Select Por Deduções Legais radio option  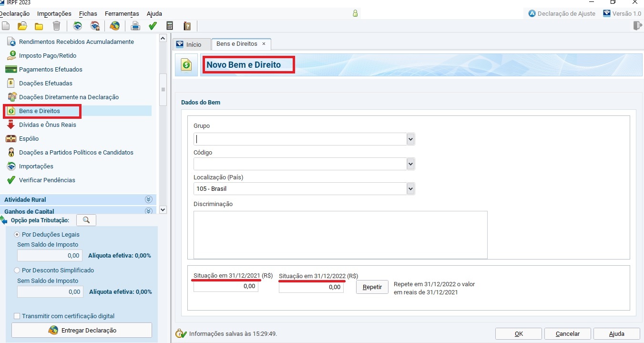click(17, 235)
